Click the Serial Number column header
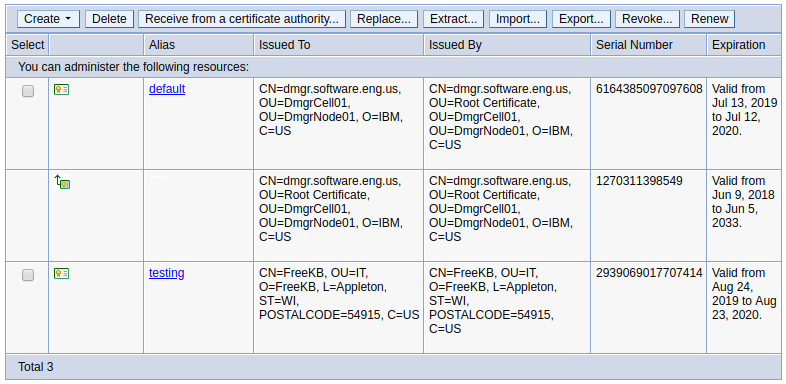The image size is (786, 384). coord(649,45)
